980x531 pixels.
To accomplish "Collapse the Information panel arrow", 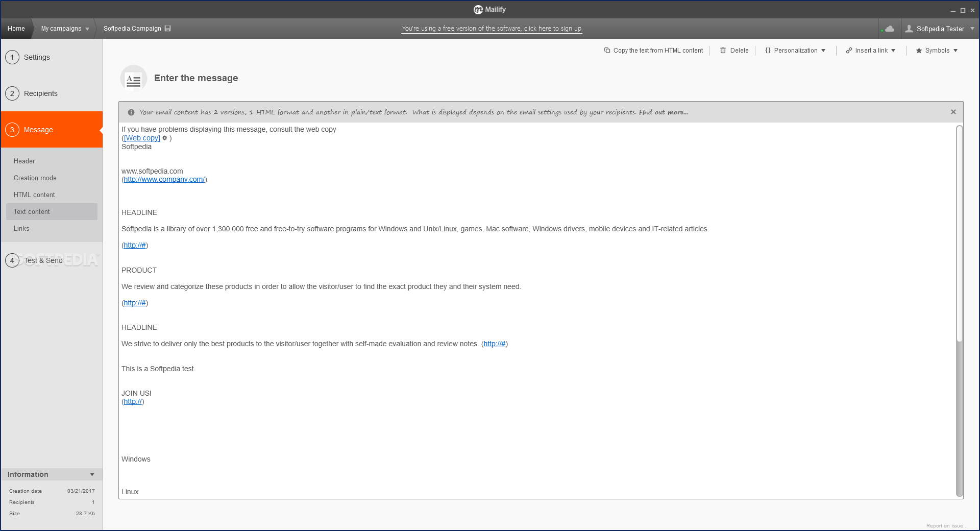I will pyautogui.click(x=92, y=474).
